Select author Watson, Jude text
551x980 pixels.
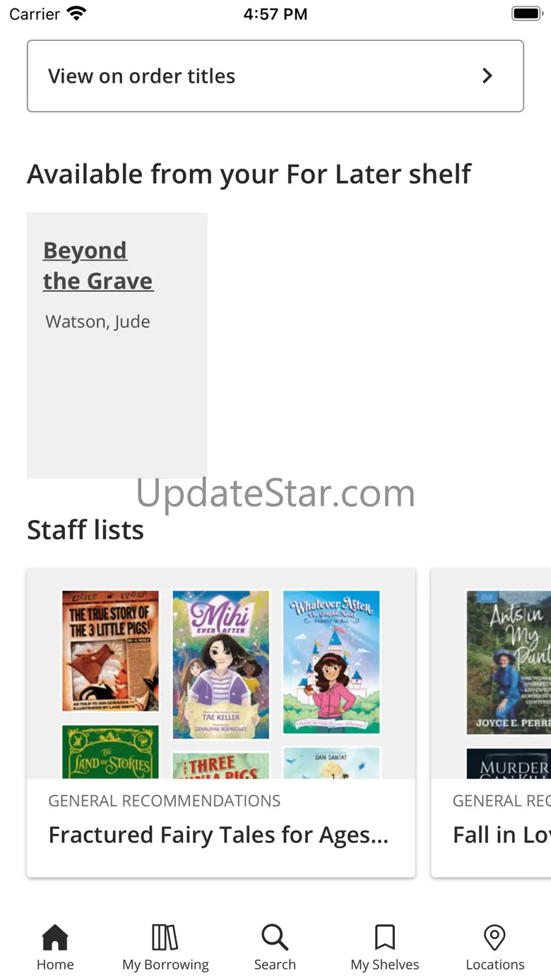[98, 321]
